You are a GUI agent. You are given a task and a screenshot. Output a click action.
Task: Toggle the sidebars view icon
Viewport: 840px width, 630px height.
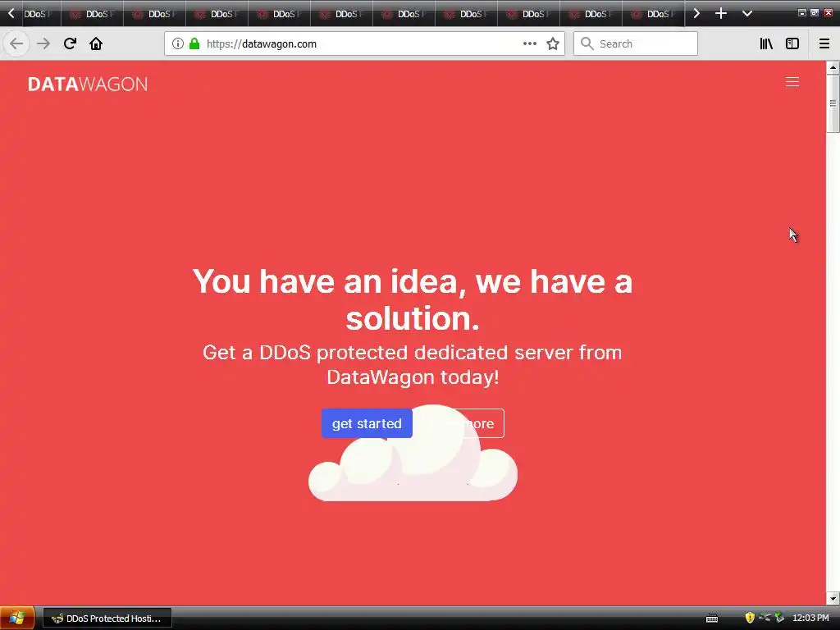coord(792,43)
